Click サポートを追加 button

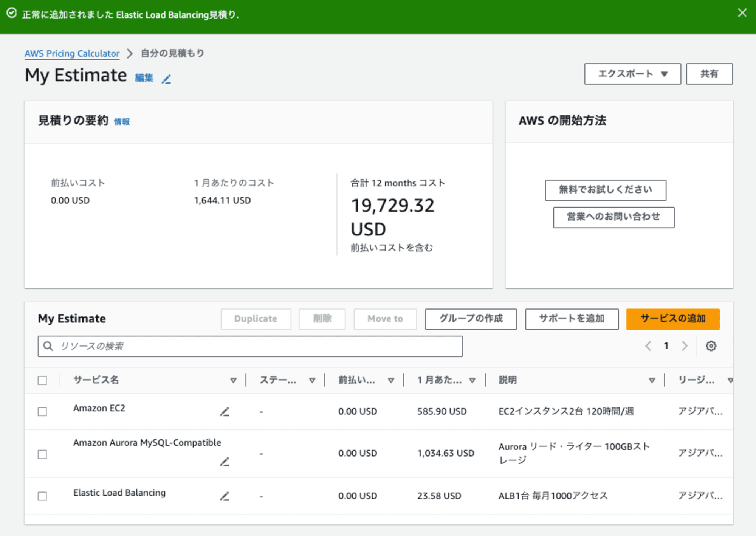(572, 319)
